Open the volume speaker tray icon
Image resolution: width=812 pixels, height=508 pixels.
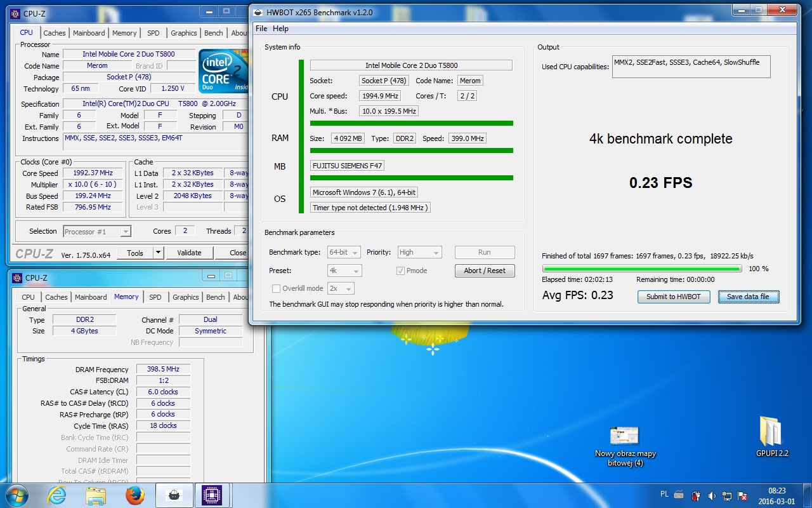(x=712, y=495)
